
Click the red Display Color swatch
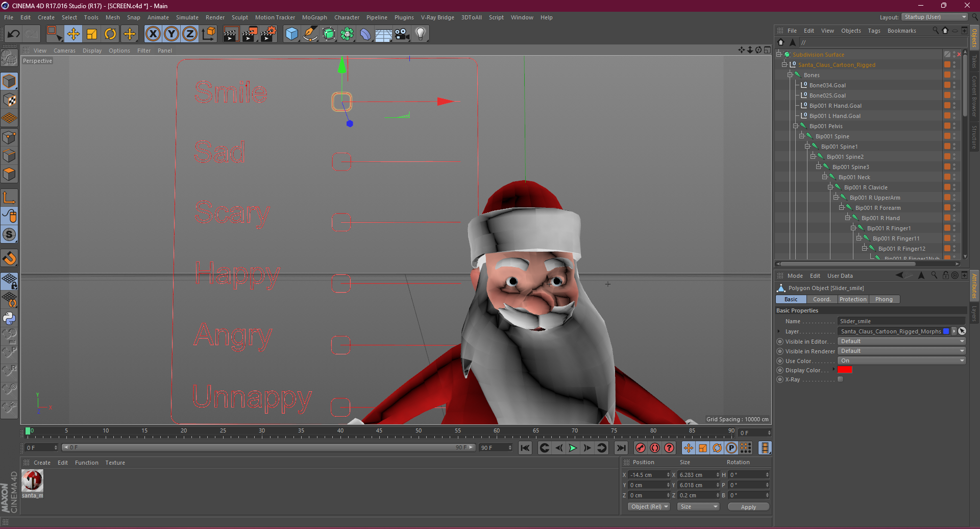[x=845, y=370]
